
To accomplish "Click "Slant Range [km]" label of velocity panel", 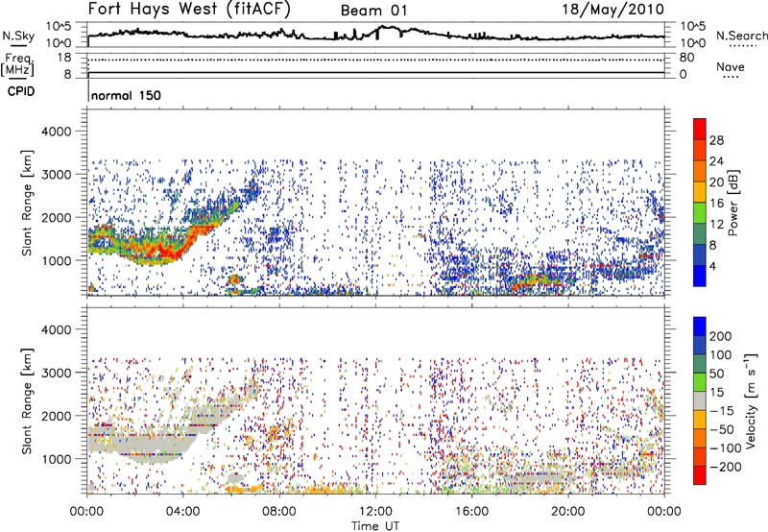I will (x=27, y=401).
